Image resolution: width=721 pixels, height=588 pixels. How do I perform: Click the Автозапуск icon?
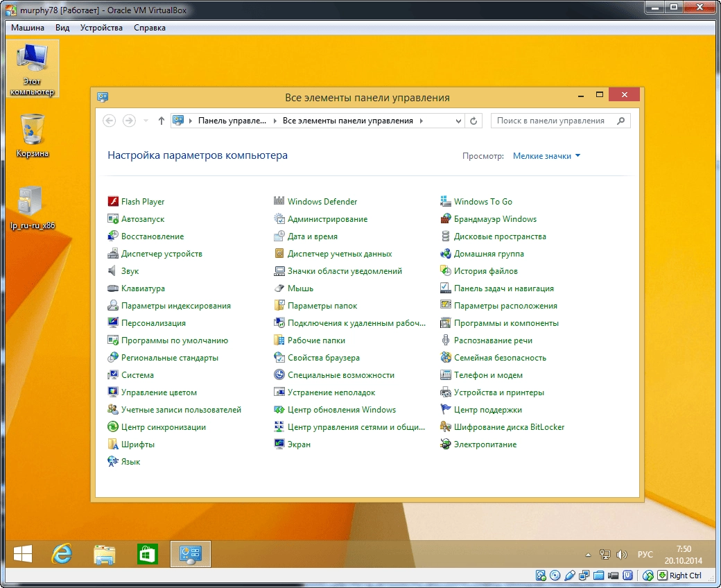(x=112, y=219)
